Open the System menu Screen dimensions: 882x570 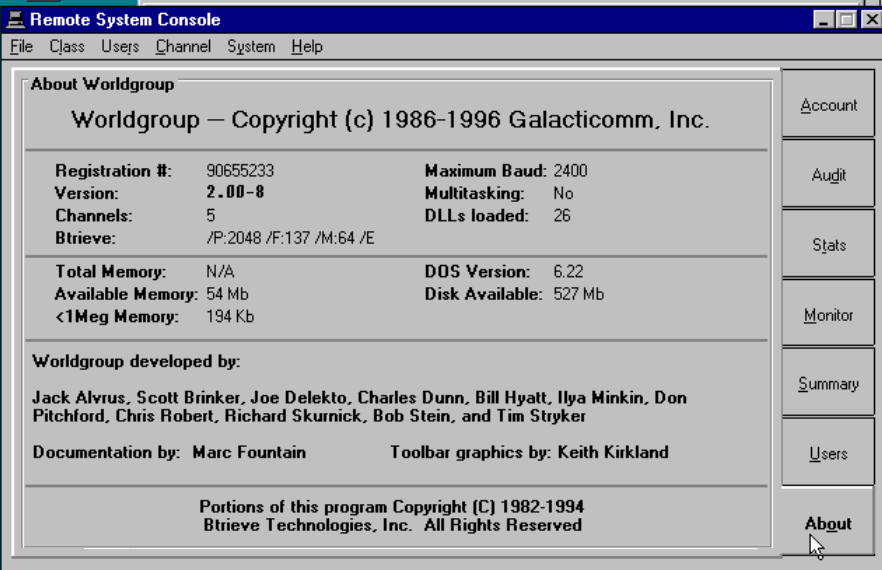click(x=251, y=47)
